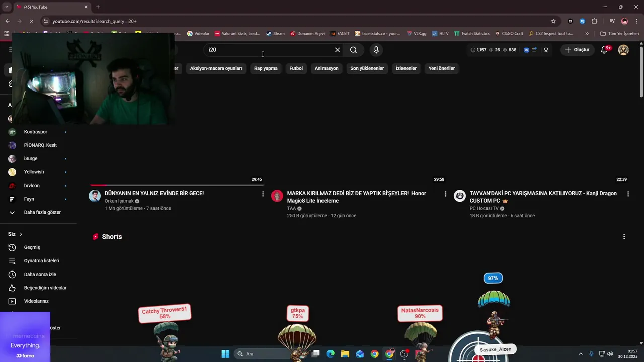The image size is (644, 362).
Task: Open the Videolar bookmark
Action: click(198, 34)
